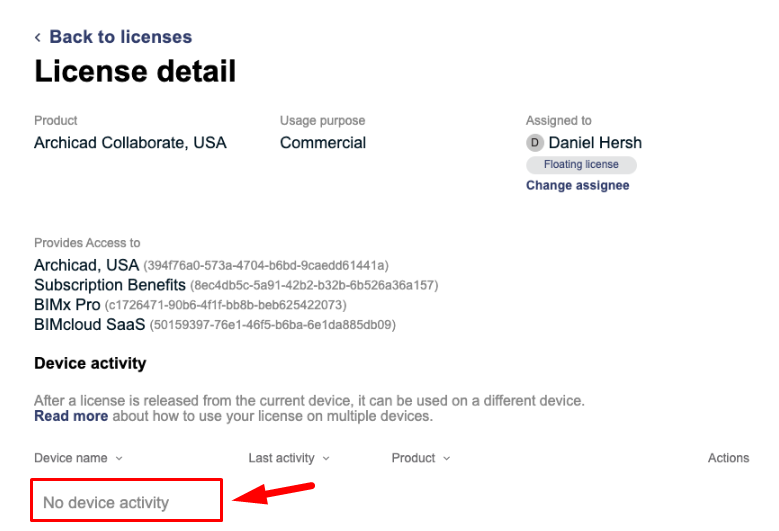Open the Read more link
This screenshot has height=531, width=779.
tap(70, 416)
